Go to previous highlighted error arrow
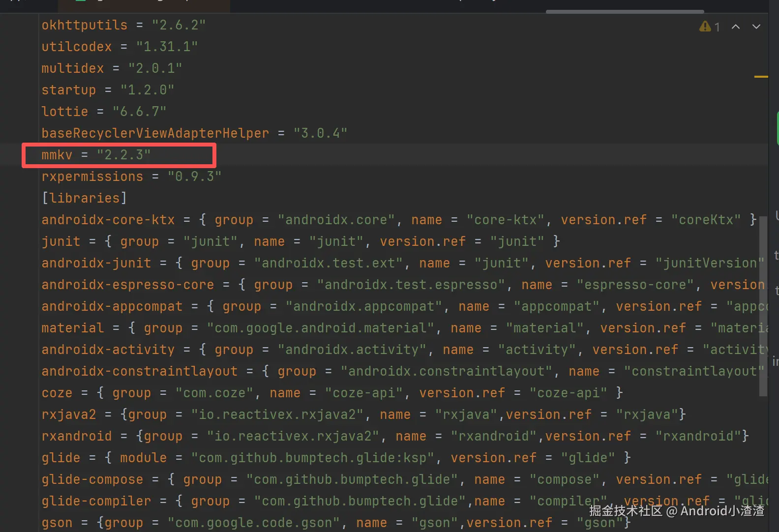 (x=736, y=27)
